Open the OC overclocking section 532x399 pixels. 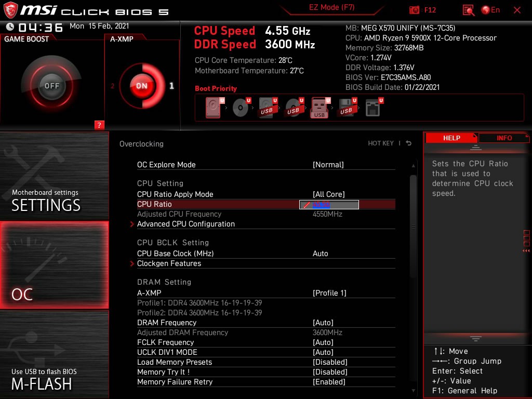[54, 265]
